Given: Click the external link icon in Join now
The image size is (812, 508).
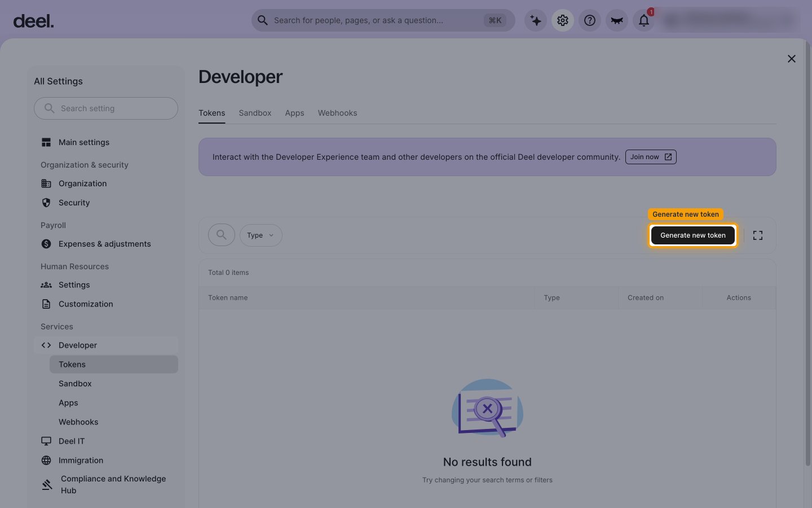Looking at the screenshot, I should (668, 157).
